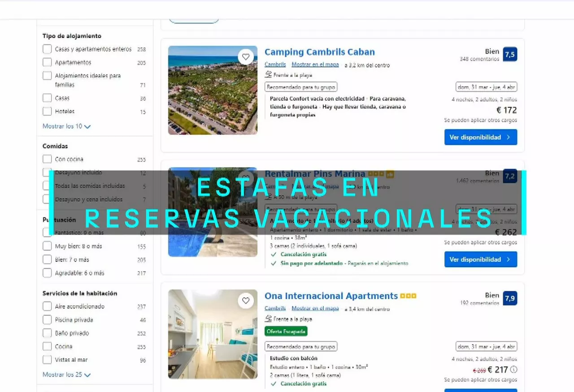Tick Muy bien: 8 o más rating filter
Image resolution: width=574 pixels, height=392 pixels.
47,246
